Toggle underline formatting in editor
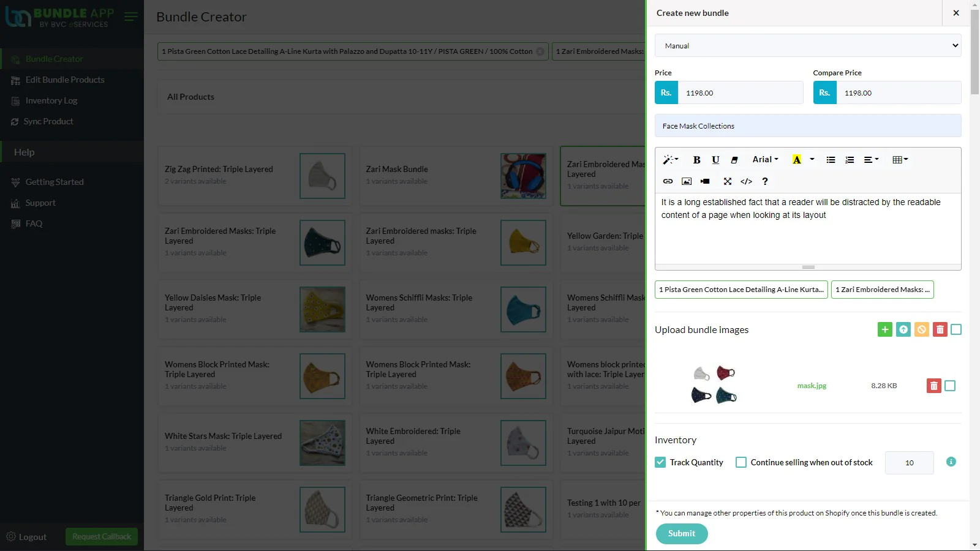 pos(715,160)
